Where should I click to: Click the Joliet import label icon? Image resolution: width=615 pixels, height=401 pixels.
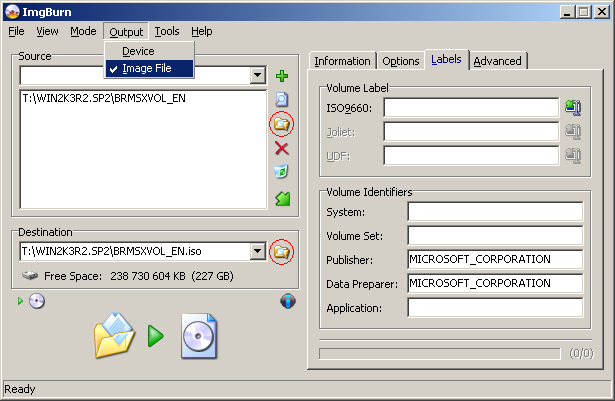573,131
